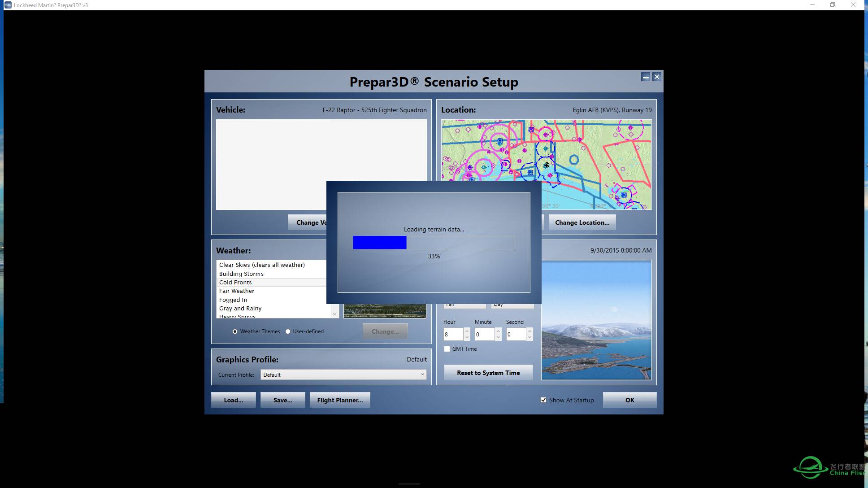This screenshot has height=488, width=868.
Task: Open the Flight Planner
Action: (340, 400)
